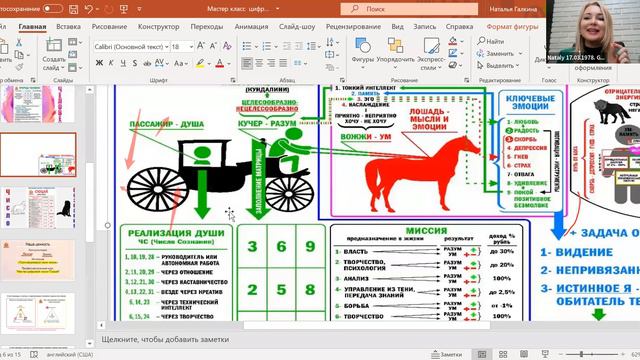Start presentation from beginning icon

(124, 9)
